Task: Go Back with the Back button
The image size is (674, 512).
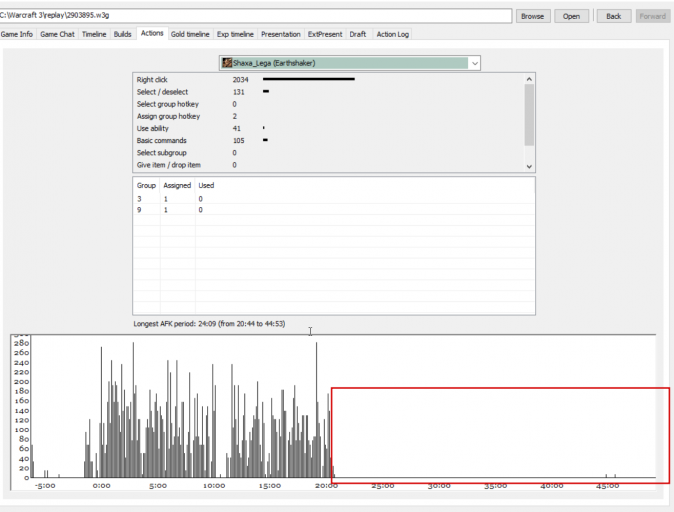Action: pos(613,16)
